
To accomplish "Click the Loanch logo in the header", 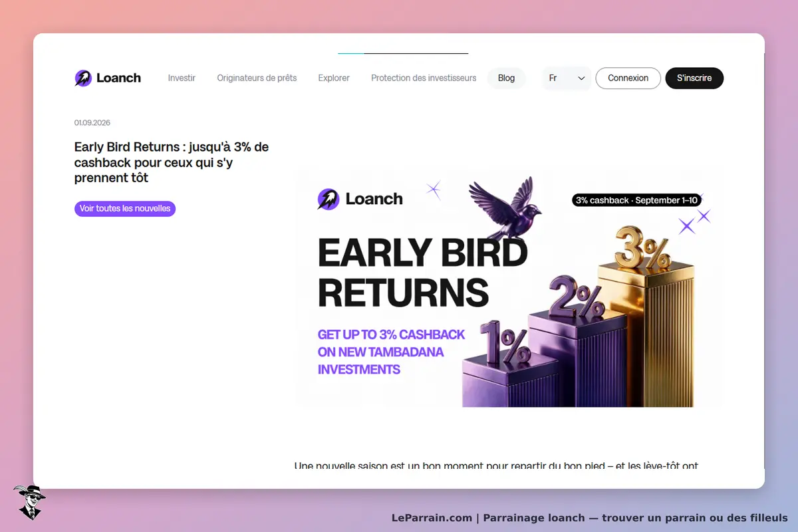I will 108,78.
